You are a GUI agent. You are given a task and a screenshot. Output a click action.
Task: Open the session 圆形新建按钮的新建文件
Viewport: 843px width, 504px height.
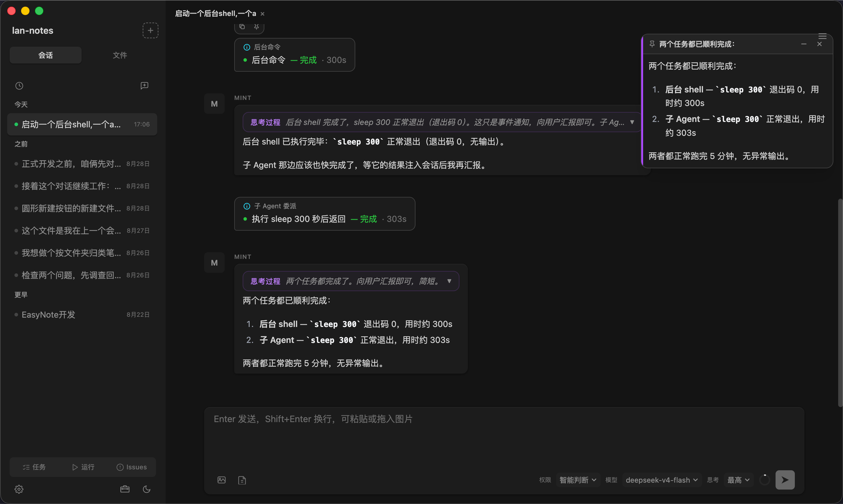pyautogui.click(x=82, y=208)
